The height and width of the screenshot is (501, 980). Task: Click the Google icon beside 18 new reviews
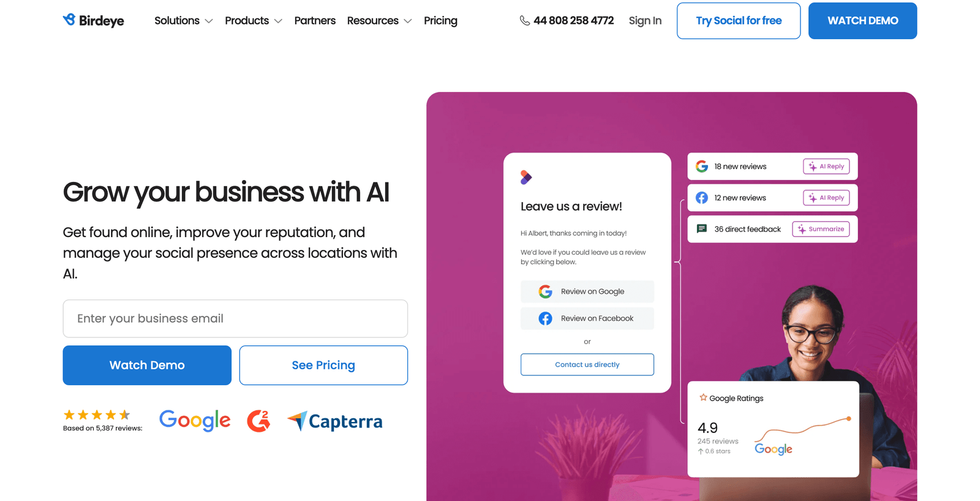coord(702,167)
